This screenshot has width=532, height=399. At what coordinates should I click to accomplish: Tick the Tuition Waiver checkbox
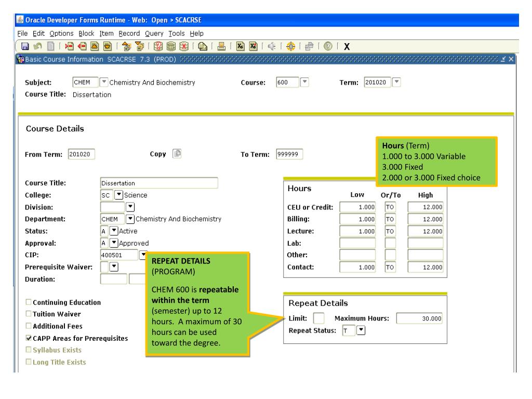click(x=29, y=314)
